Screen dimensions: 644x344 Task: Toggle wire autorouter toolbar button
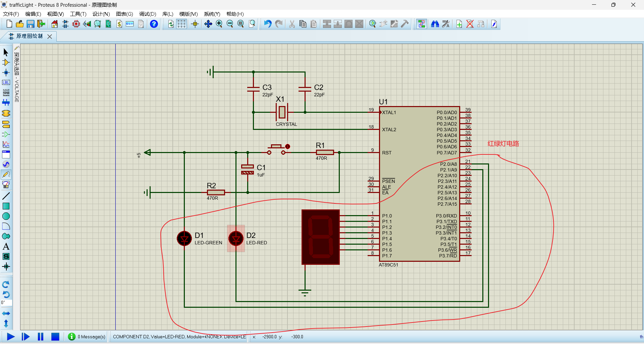coord(422,24)
